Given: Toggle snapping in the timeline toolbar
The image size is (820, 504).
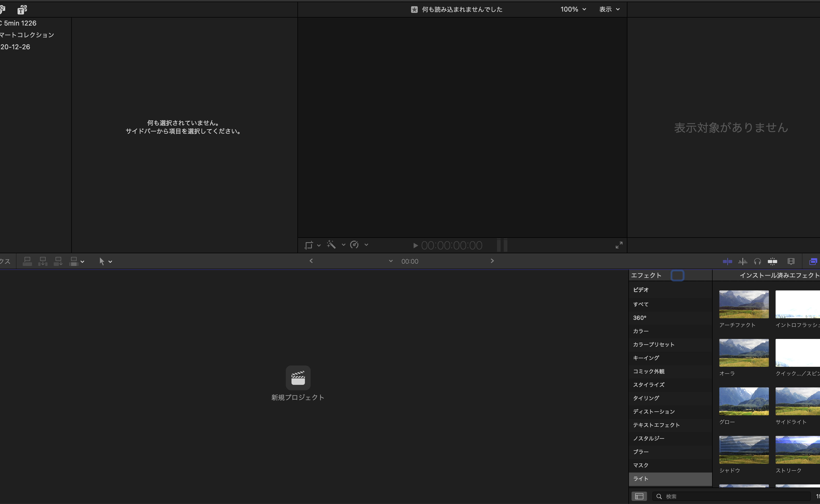Looking at the screenshot, I should 772,261.
